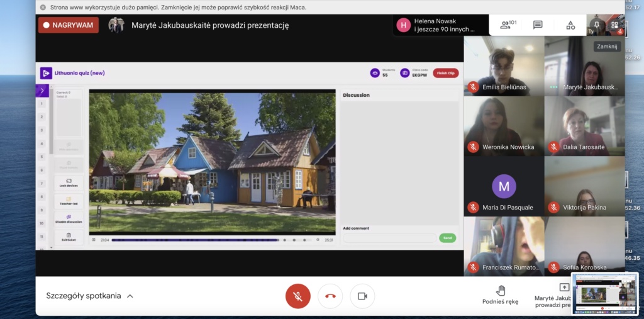Open the meeting chat panel
644x319 pixels.
[x=538, y=25]
